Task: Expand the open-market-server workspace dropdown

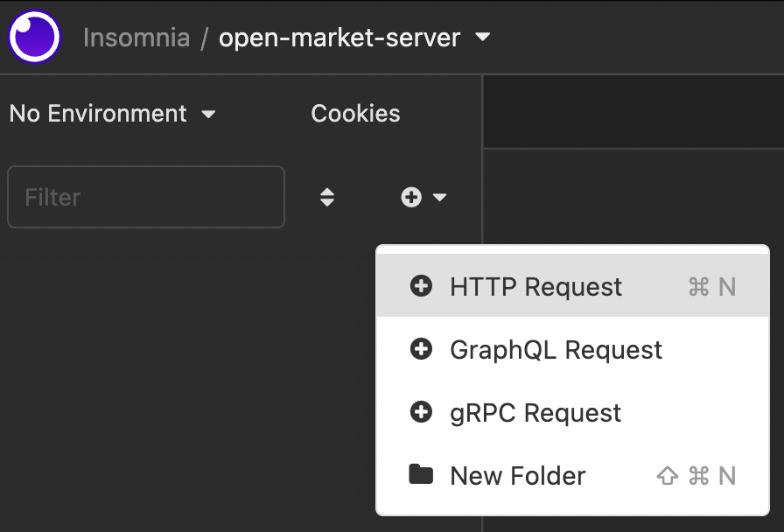Action: 354,38
